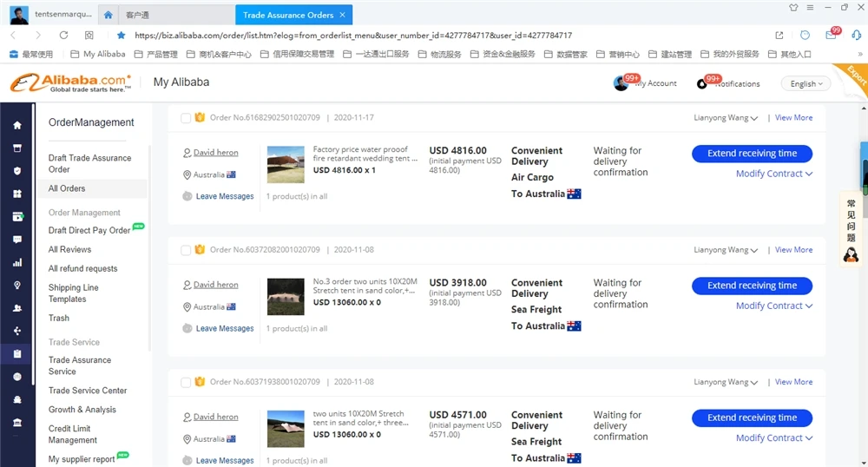Click Extend receiving time for USD 3918 order
The width and height of the screenshot is (868, 467).
click(752, 286)
